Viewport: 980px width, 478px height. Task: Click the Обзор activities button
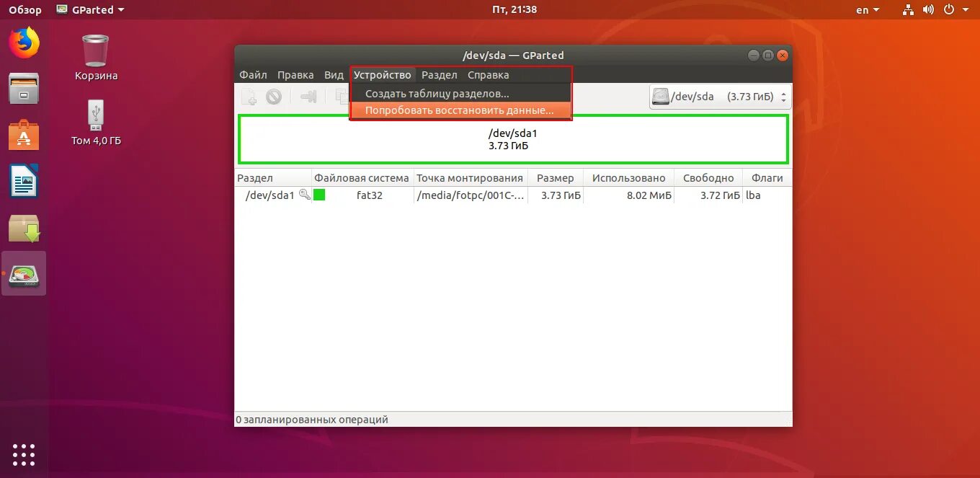click(25, 10)
